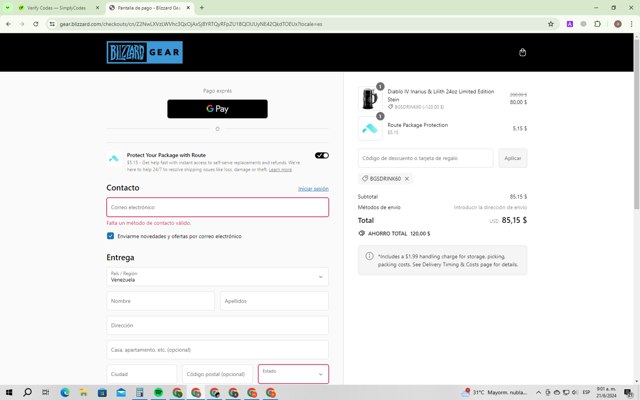Open Task View on the taskbar
Image resolution: width=640 pixels, height=400 pixels.
click(46, 393)
